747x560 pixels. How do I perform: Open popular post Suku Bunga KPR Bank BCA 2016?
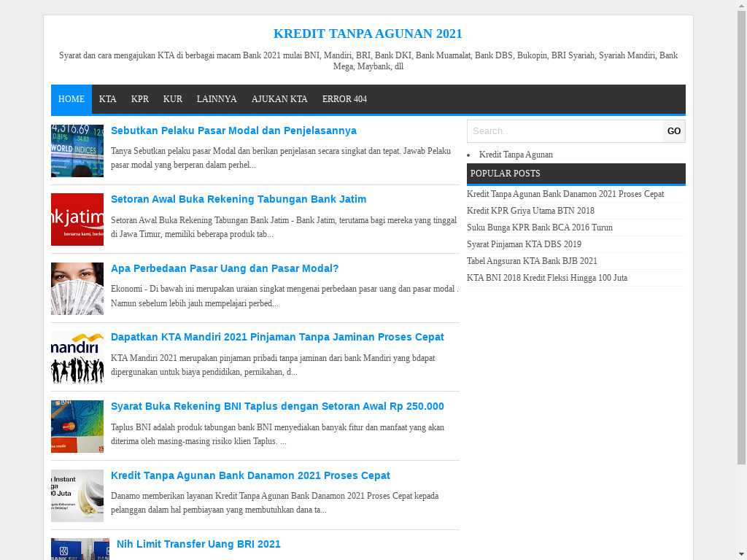click(540, 227)
